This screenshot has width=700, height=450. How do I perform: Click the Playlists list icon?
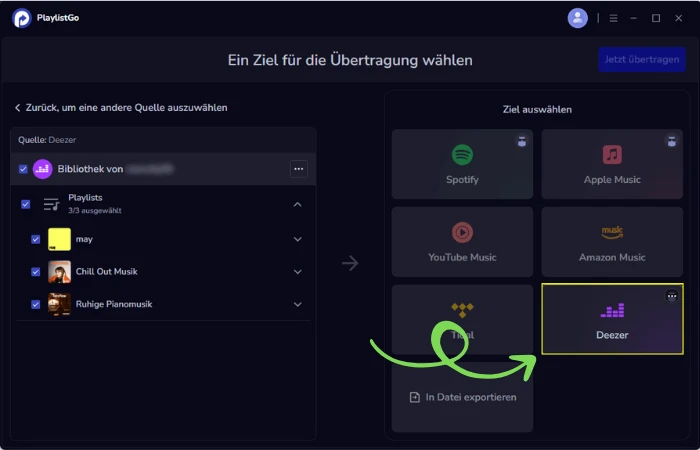(x=51, y=204)
